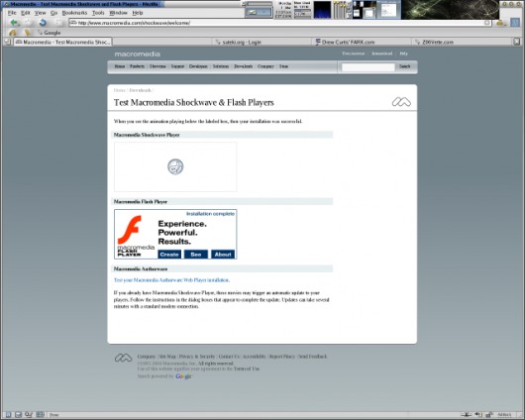The width and height of the screenshot is (525, 420).
Task: Close the current tab with X button
Action: pyautogui.click(x=517, y=42)
